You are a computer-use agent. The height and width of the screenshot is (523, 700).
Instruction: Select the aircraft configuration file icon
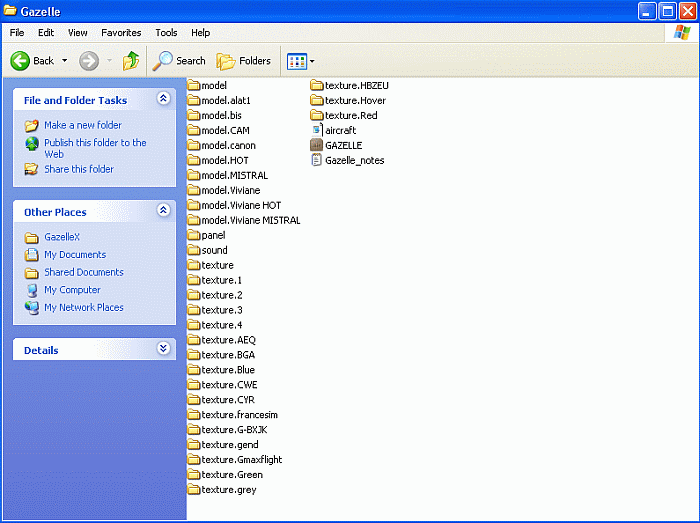(x=317, y=130)
